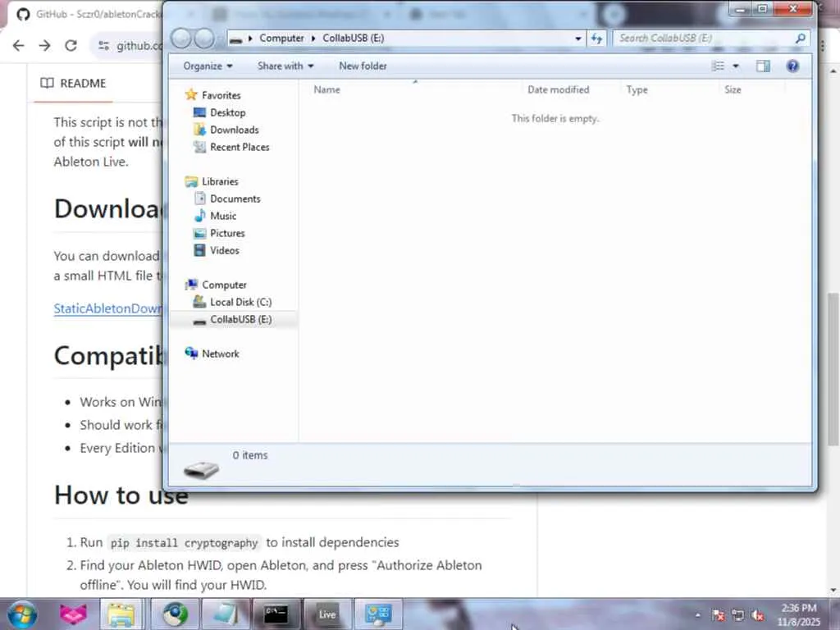Click the Recent Places icon
The width and height of the screenshot is (840, 630).
199,147
